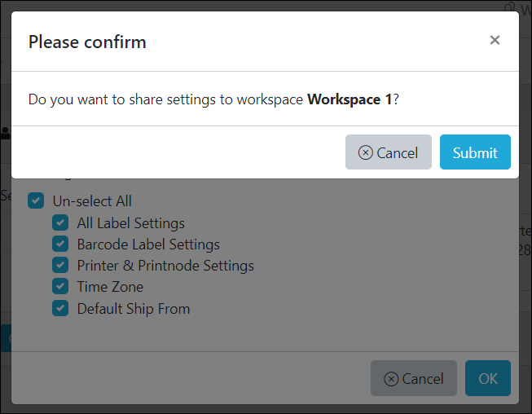Screen dimensions: 532x414
Task: Toggle the Barcode Label Settings checkbox
Action: [60, 244]
